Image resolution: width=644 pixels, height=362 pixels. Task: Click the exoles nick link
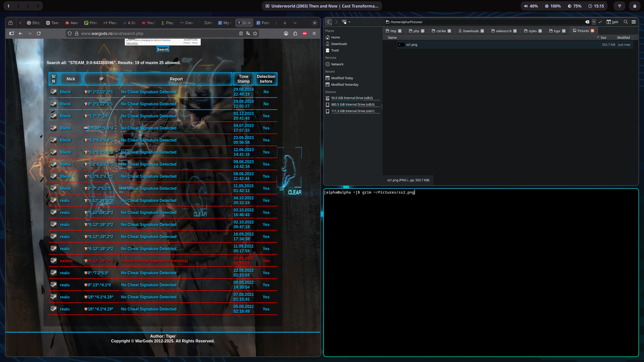66,261
